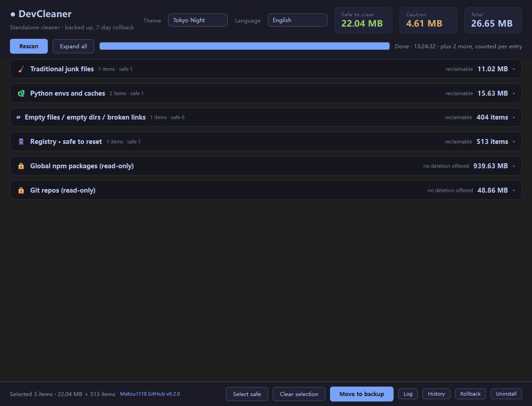Click Move to backup button
532x406 pixels.
point(362,394)
